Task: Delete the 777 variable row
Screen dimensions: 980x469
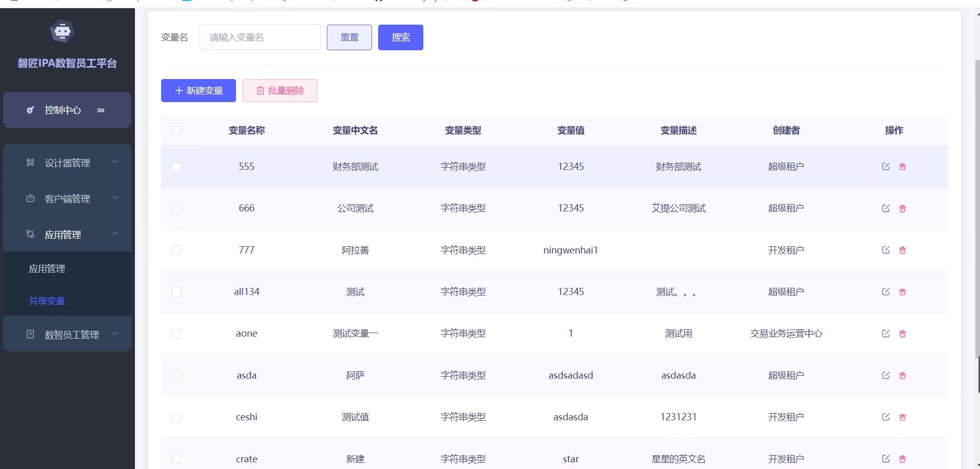Action: (903, 250)
